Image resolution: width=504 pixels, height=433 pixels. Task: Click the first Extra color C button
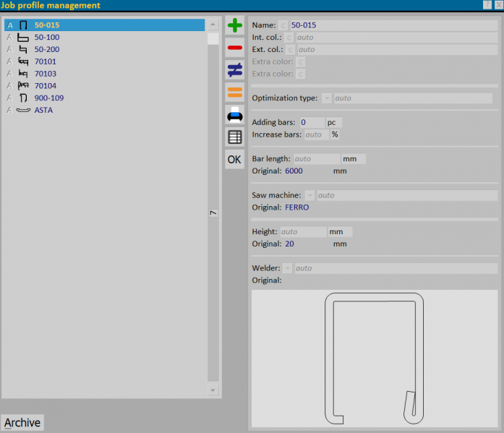pos(301,62)
